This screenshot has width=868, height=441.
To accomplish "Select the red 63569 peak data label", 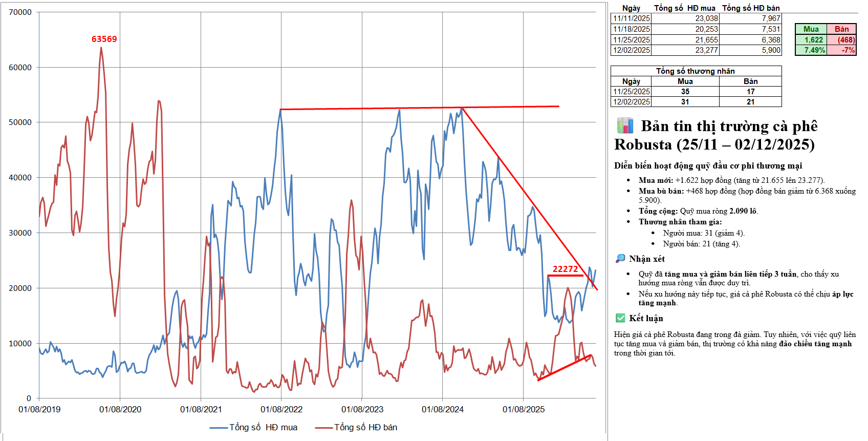I will (104, 39).
